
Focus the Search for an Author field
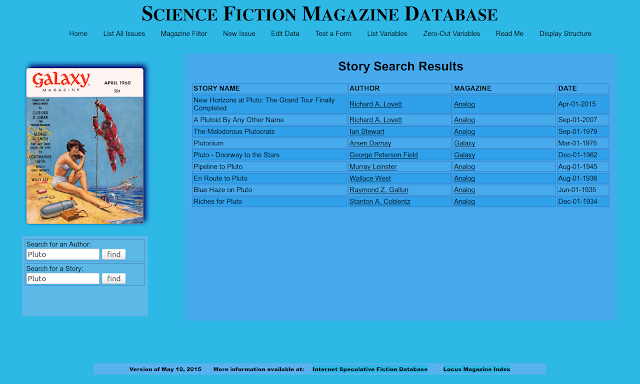(x=62, y=254)
